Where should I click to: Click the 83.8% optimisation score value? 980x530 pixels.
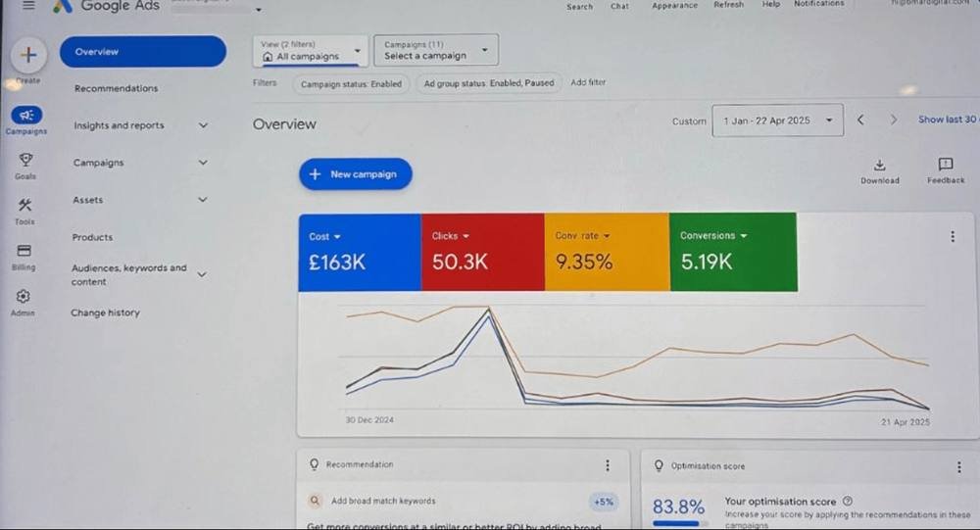[678, 506]
